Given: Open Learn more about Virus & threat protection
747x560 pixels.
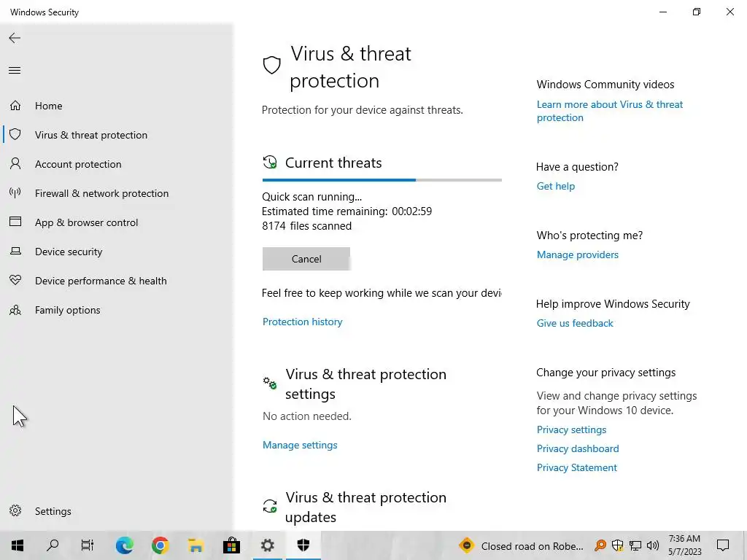Looking at the screenshot, I should click(610, 111).
